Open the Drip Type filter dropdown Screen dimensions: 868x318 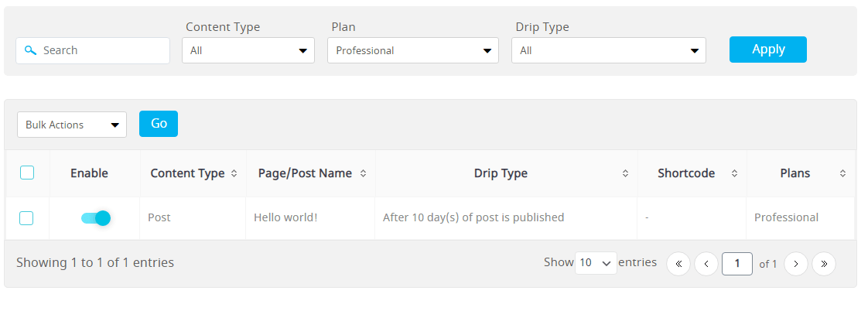[x=608, y=50]
